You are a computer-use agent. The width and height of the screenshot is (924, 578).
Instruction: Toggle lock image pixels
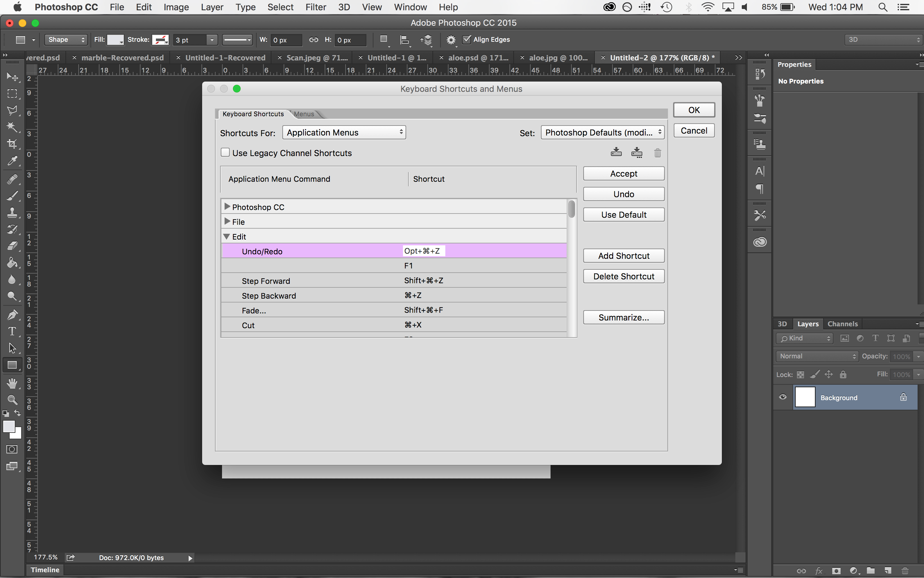click(814, 374)
